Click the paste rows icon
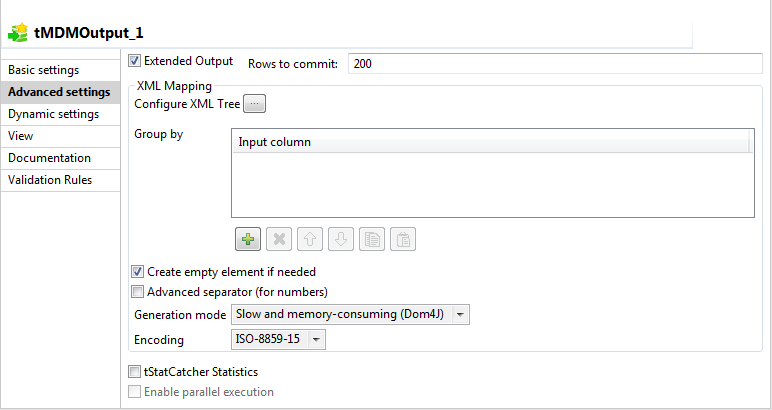Viewport: 772px width, 410px height. [x=402, y=239]
